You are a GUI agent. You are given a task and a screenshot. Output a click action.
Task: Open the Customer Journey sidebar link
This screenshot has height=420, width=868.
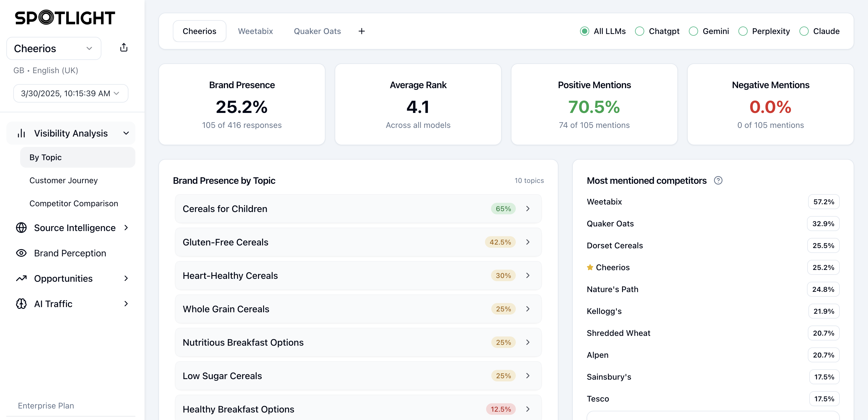click(x=63, y=180)
